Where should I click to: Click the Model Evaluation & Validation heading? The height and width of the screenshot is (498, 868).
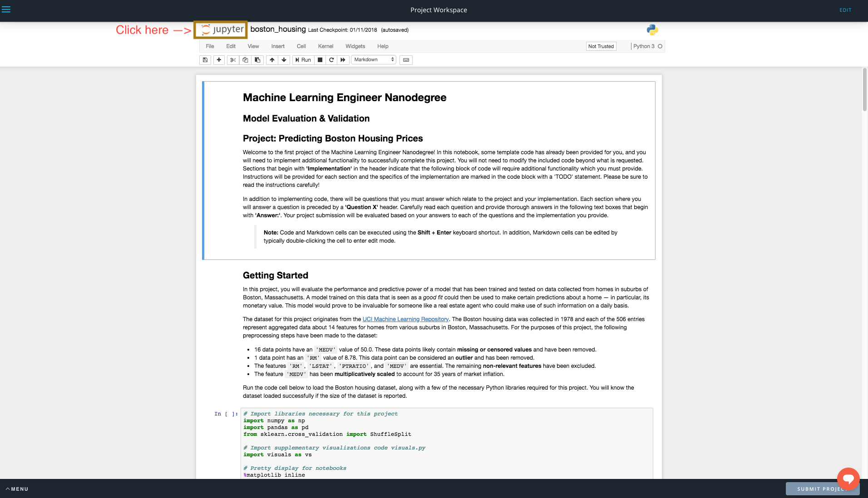click(306, 118)
